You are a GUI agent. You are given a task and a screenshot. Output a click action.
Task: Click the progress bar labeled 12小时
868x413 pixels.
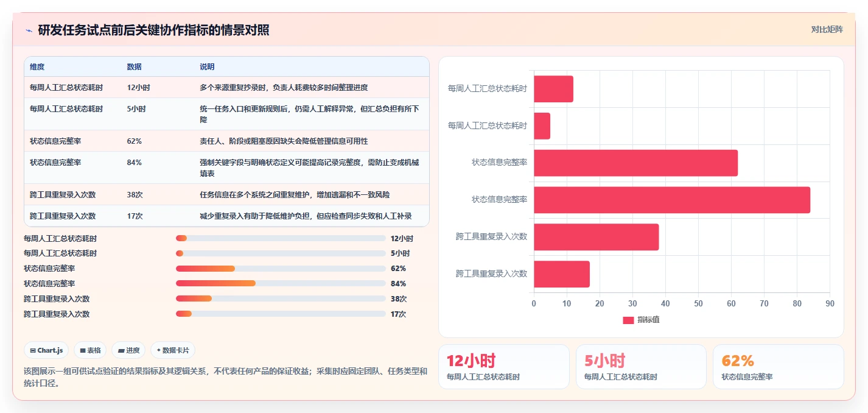click(x=281, y=238)
